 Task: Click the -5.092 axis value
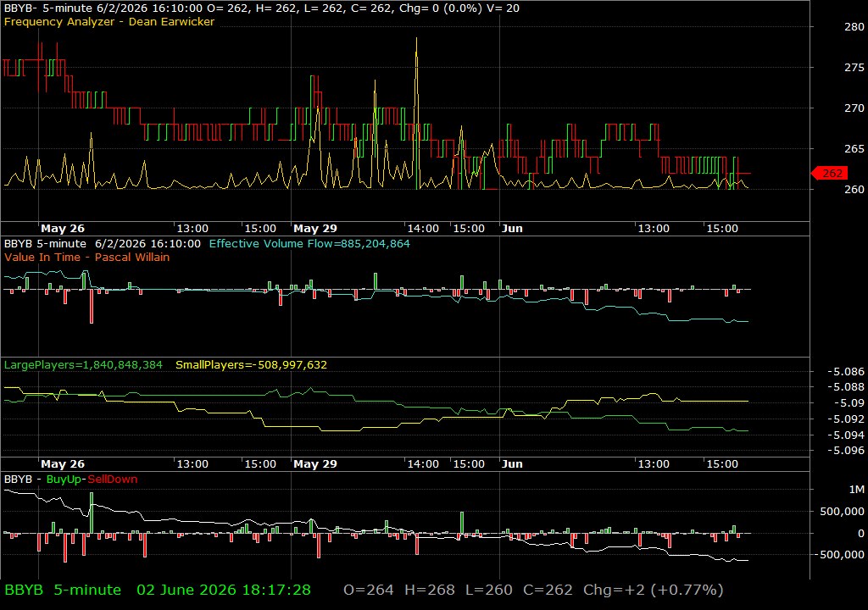click(x=845, y=419)
